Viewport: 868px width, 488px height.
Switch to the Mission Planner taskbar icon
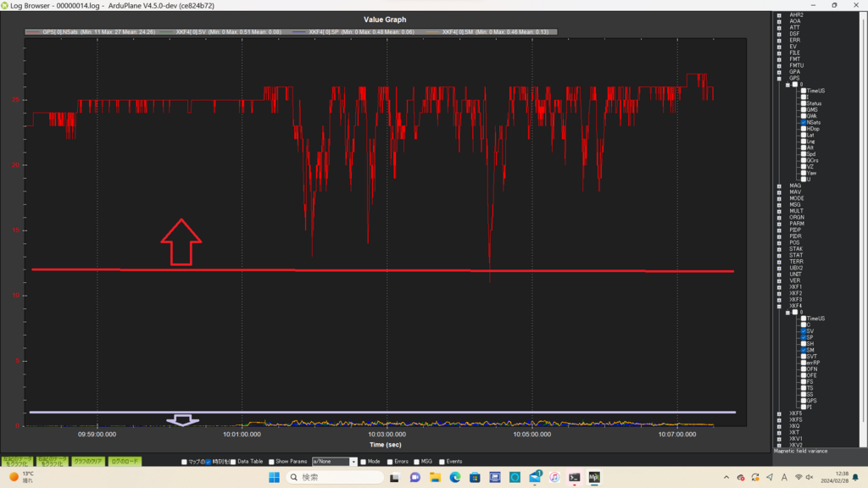(594, 478)
